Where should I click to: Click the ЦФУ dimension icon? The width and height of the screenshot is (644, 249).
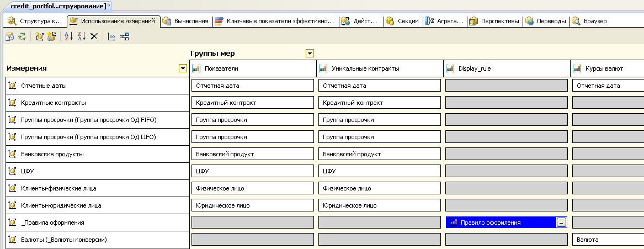coord(12,171)
